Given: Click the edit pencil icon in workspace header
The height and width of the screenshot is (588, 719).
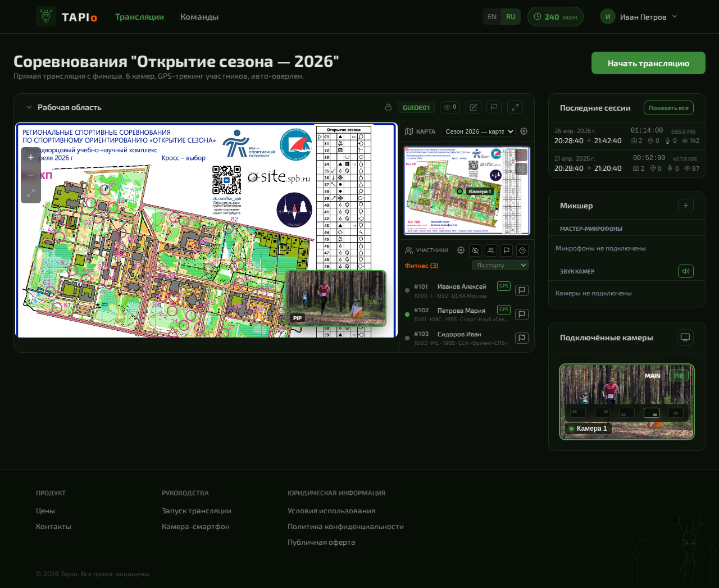Looking at the screenshot, I should 474,107.
